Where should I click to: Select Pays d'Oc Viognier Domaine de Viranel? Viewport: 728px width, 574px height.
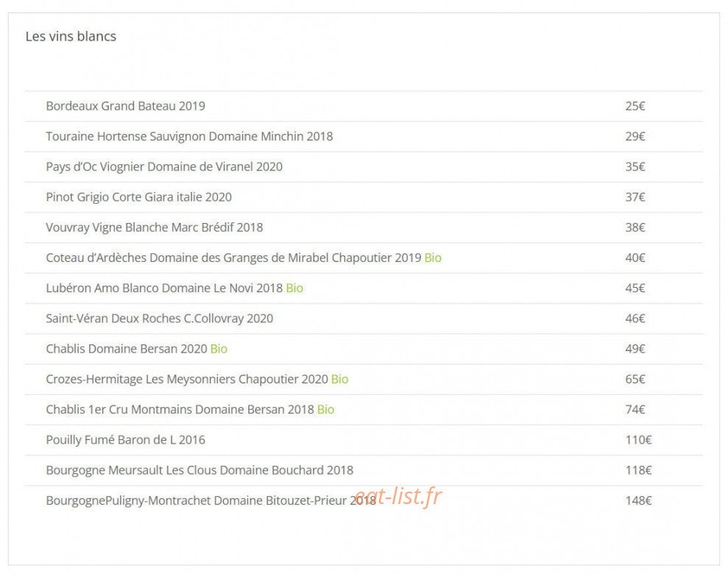coord(364,166)
